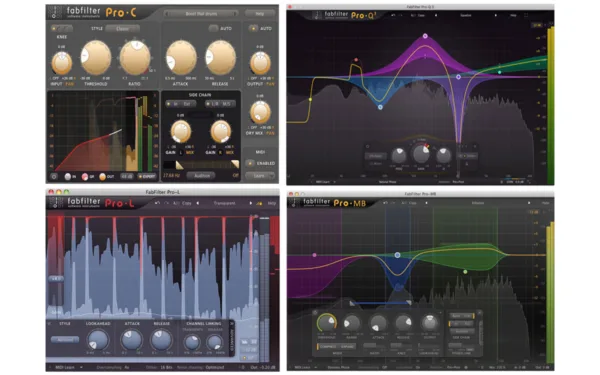This screenshot has height=375, width=600.
Task: Toggle the Pro-C Knee switch
Action: click(62, 29)
